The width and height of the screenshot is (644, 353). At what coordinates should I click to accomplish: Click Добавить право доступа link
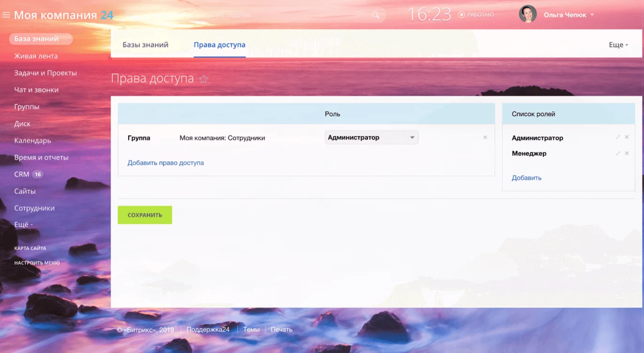pyautogui.click(x=166, y=163)
